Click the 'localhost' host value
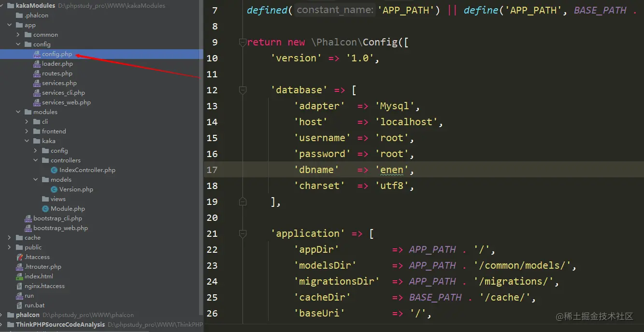Image resolution: width=644 pixels, height=332 pixels. click(406, 122)
